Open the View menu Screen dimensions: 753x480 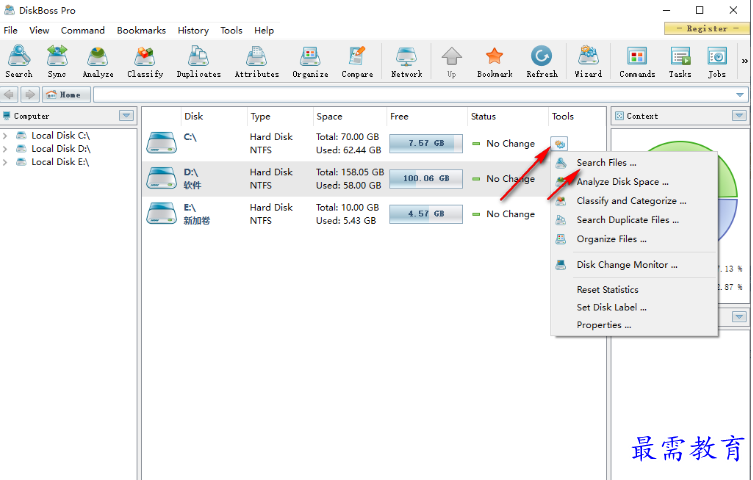39,30
